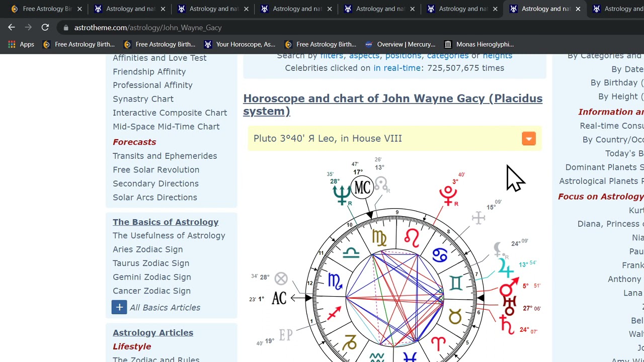
Task: Open Mid-Space Mid-Time Chart link
Action: [166, 127]
